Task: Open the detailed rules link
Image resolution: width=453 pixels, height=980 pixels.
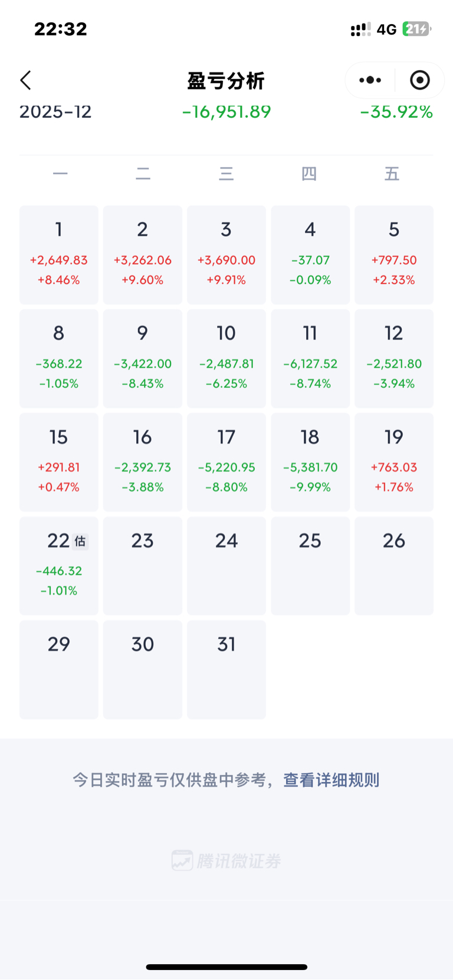Action: [331, 780]
